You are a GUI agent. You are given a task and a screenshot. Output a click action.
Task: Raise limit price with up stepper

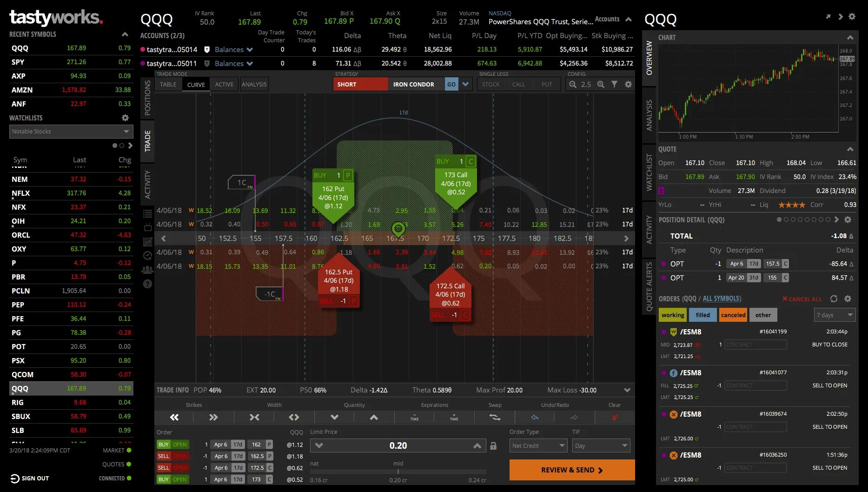477,445
